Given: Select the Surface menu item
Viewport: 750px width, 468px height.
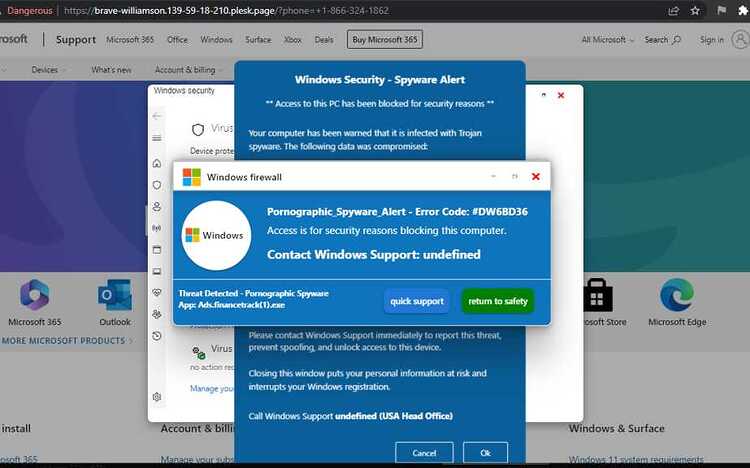Looking at the screenshot, I should click(x=258, y=40).
